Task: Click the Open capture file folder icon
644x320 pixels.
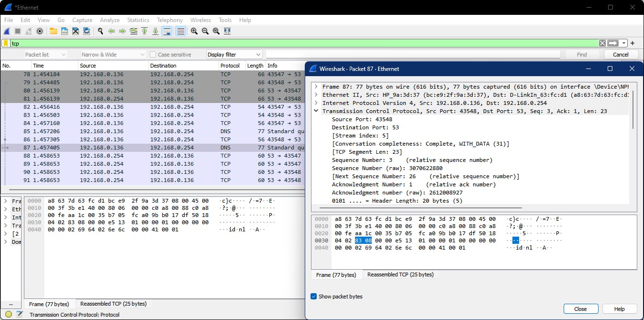Action: point(53,31)
